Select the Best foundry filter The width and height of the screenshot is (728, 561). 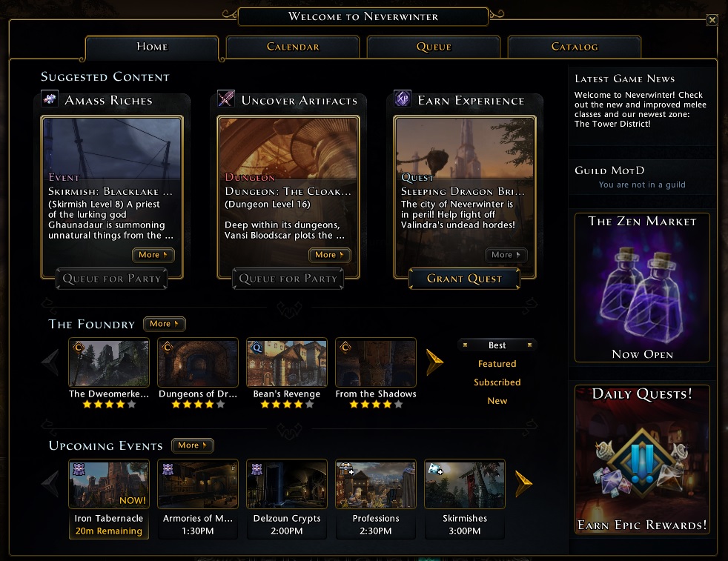coord(497,345)
